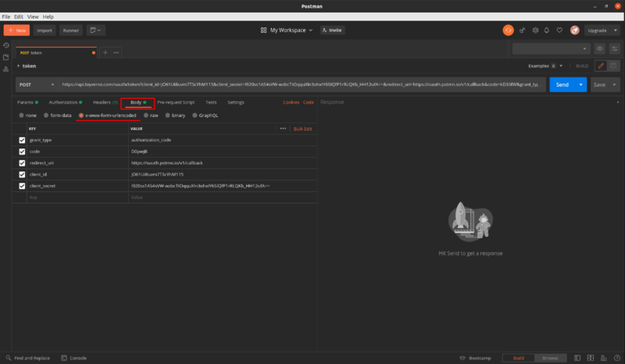This screenshot has width=625, height=364.
Task: Open Bulk Edit link
Action: tap(302, 129)
